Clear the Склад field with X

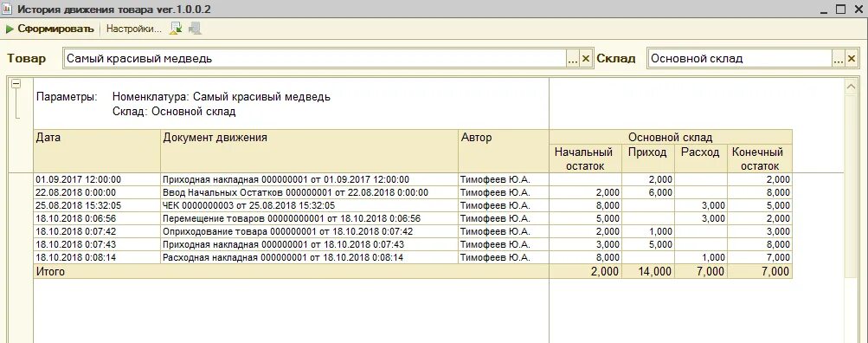[x=852, y=59]
